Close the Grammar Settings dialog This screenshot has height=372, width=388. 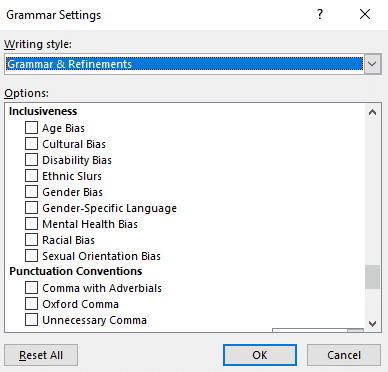tap(365, 14)
